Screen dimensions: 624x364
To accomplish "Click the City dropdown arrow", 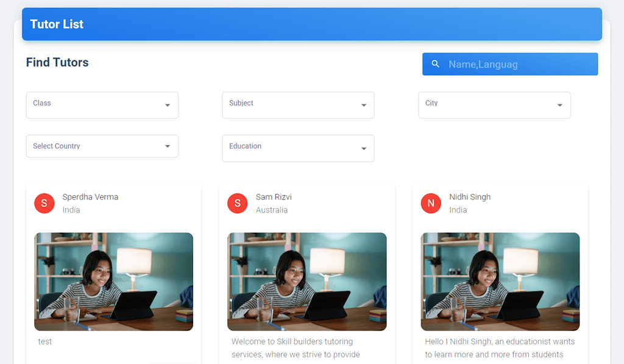I will tap(560, 105).
